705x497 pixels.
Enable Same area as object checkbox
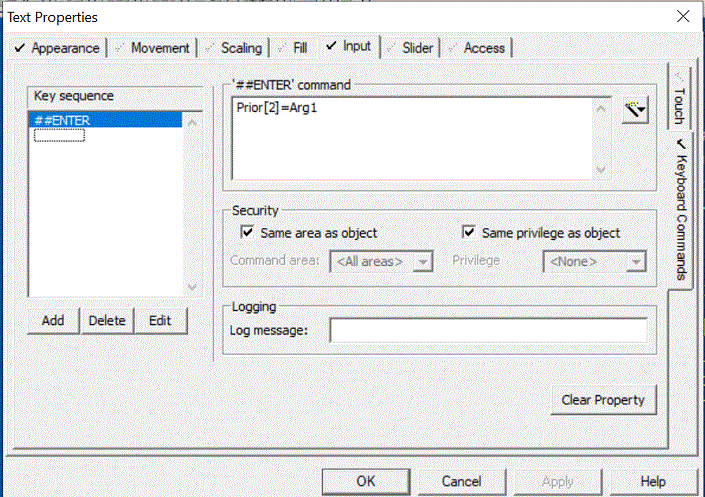tap(248, 233)
